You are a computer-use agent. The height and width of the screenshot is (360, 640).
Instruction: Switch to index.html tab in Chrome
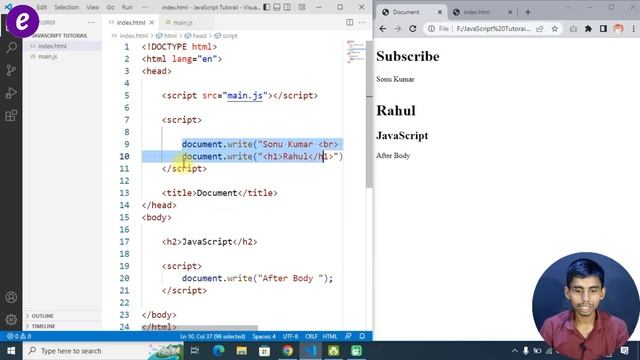[482, 12]
